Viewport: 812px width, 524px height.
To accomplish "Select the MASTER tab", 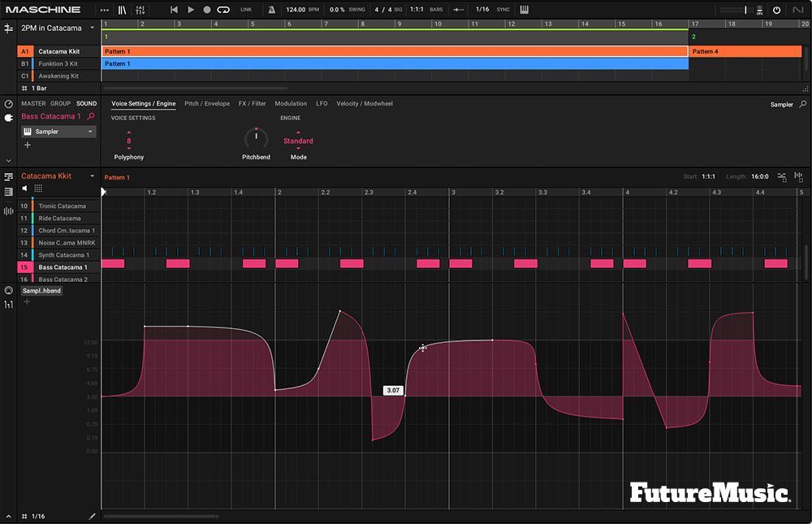I will click(33, 103).
